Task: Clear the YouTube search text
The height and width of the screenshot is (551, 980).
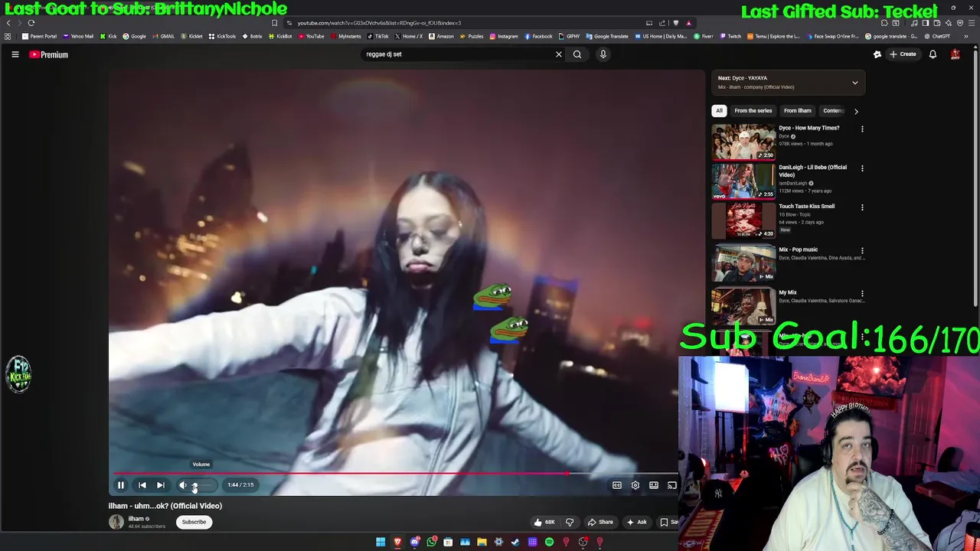Action: click(x=558, y=54)
